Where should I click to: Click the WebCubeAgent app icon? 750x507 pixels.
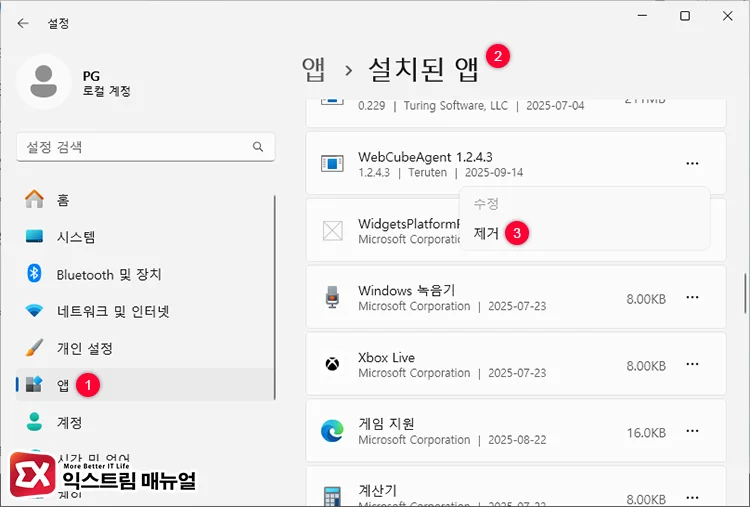click(x=332, y=164)
